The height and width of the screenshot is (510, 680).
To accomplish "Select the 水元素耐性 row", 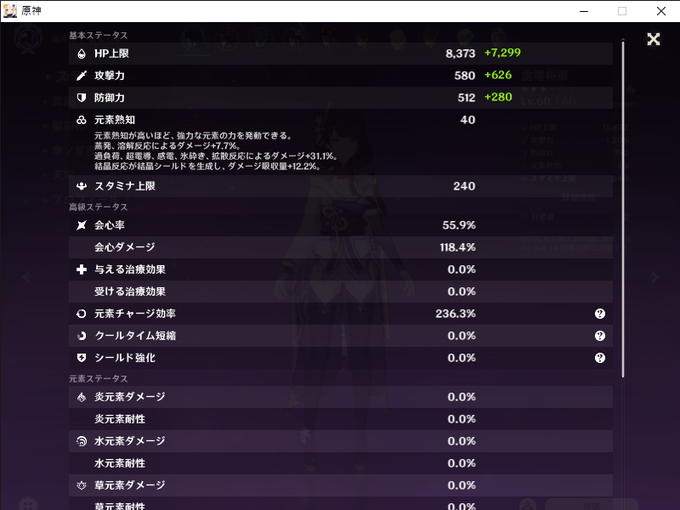I will pyautogui.click(x=340, y=464).
